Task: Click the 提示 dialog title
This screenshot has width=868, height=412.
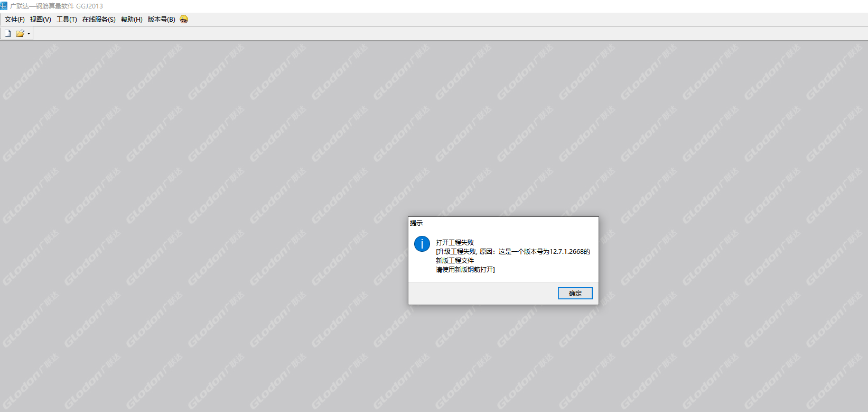Action: pyautogui.click(x=416, y=223)
